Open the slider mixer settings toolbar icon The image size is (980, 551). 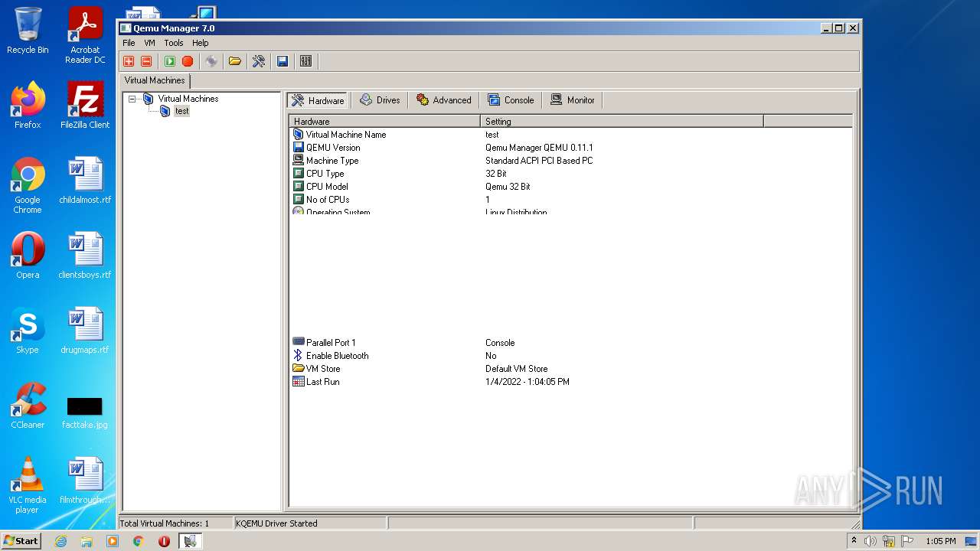[x=306, y=61]
